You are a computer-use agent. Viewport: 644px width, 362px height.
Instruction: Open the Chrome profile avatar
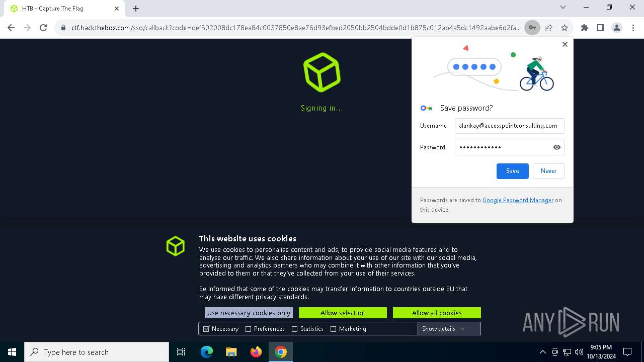click(x=617, y=28)
